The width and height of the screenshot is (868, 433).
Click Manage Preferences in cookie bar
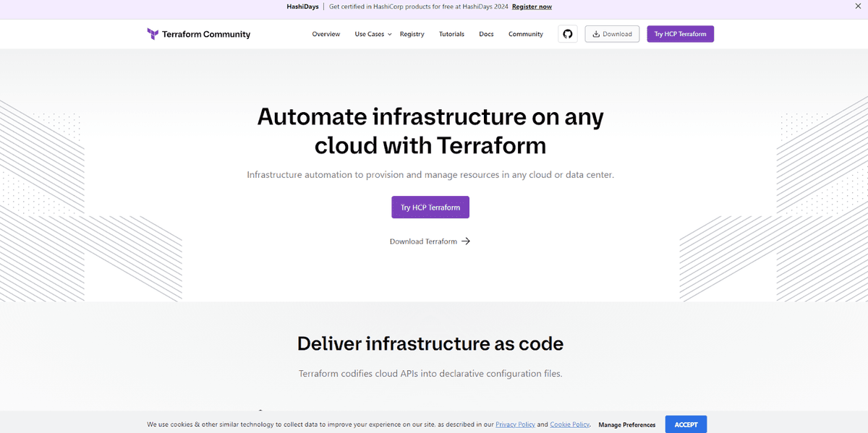[x=627, y=425]
